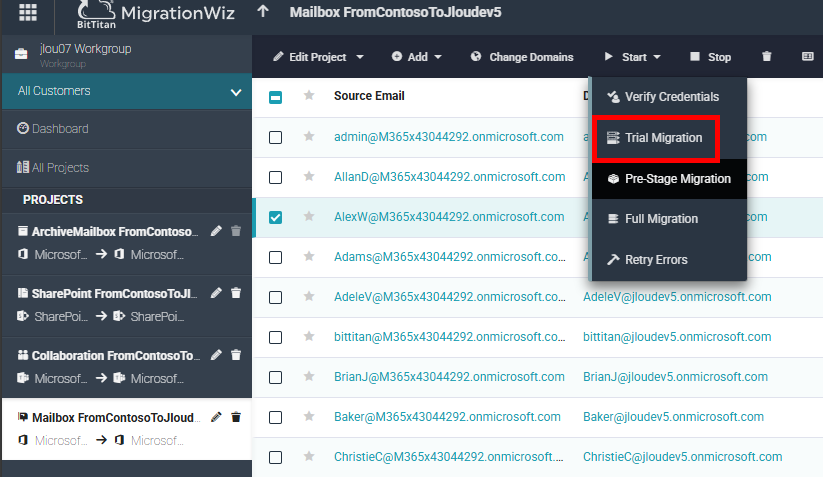Delete the Collaboration FromContosoTo project
The width and height of the screenshot is (823, 477).
tap(236, 355)
